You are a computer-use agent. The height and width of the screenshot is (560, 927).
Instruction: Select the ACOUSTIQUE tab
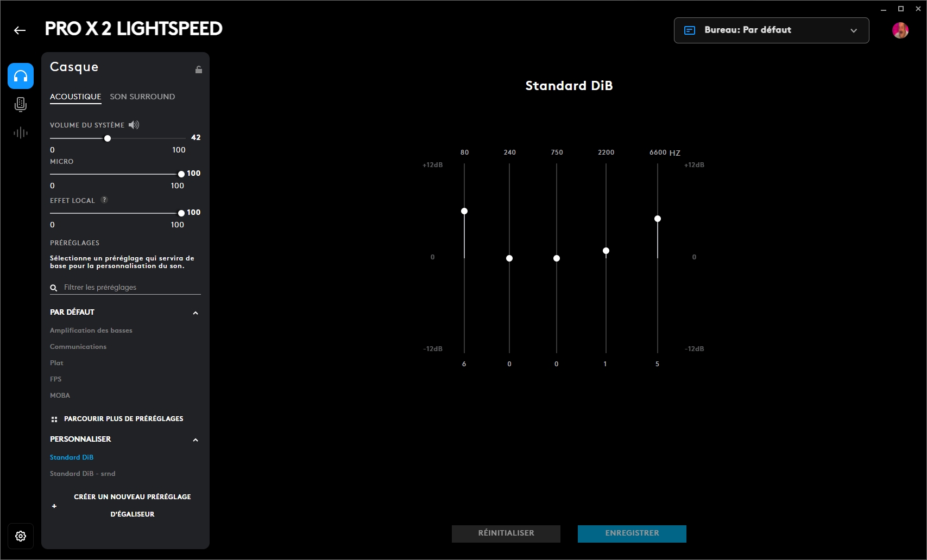pos(75,97)
